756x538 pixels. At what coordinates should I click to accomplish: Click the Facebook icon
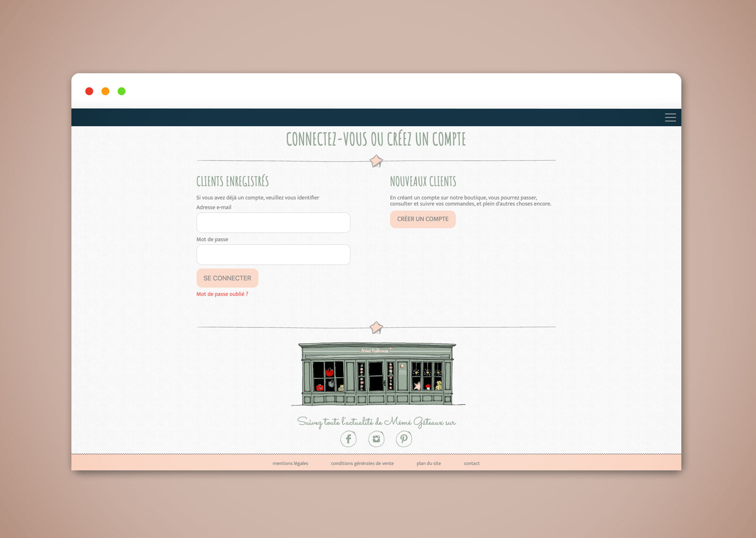click(x=348, y=439)
